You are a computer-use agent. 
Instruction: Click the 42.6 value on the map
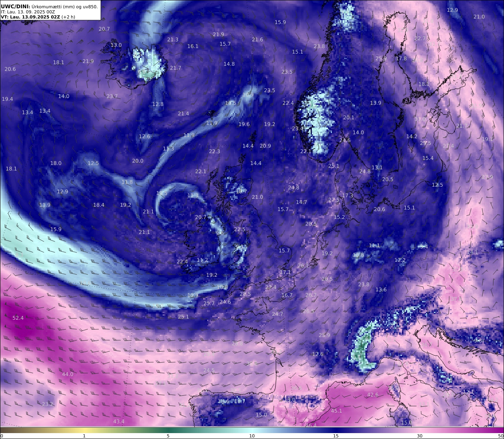372,395
